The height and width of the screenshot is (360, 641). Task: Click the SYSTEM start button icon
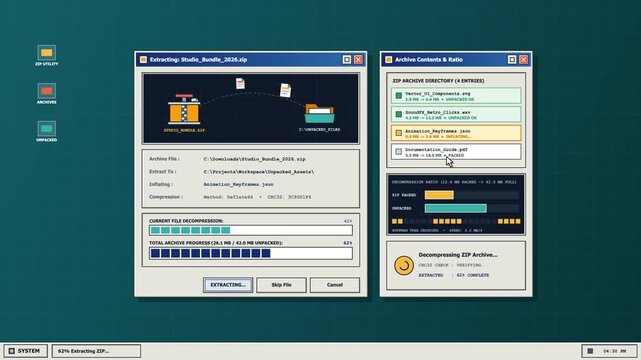point(12,351)
